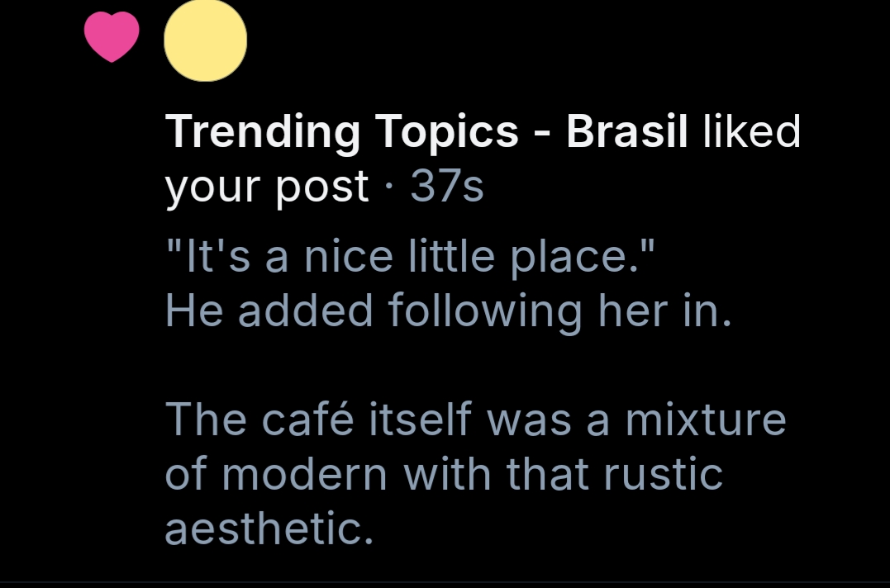The image size is (890, 588).
Task: Open the Trending Topics - Brasil profile name
Action: coord(427,132)
